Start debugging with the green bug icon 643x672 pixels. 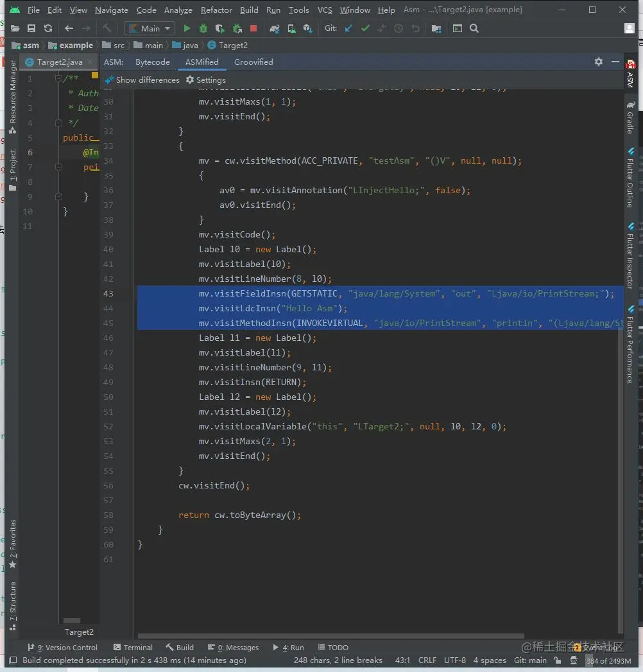[x=203, y=29]
